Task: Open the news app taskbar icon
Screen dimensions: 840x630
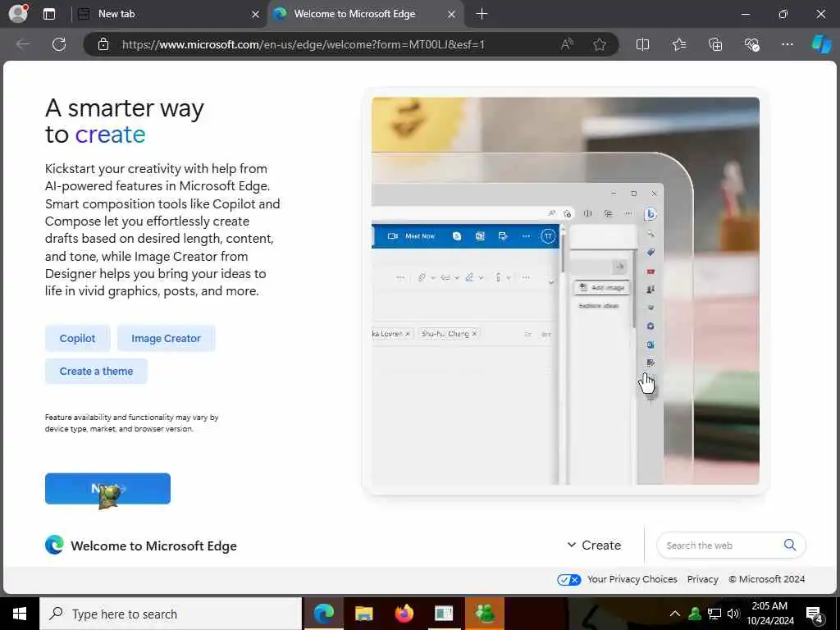Action: point(444,614)
